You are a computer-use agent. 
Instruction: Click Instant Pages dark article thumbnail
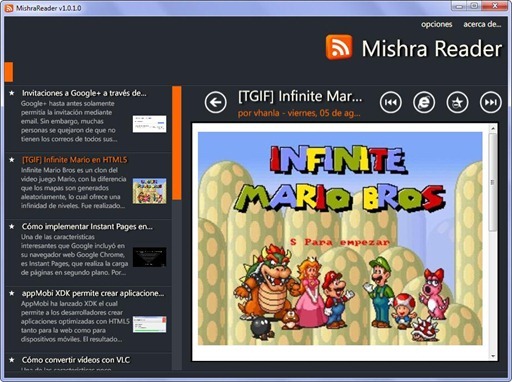149,257
